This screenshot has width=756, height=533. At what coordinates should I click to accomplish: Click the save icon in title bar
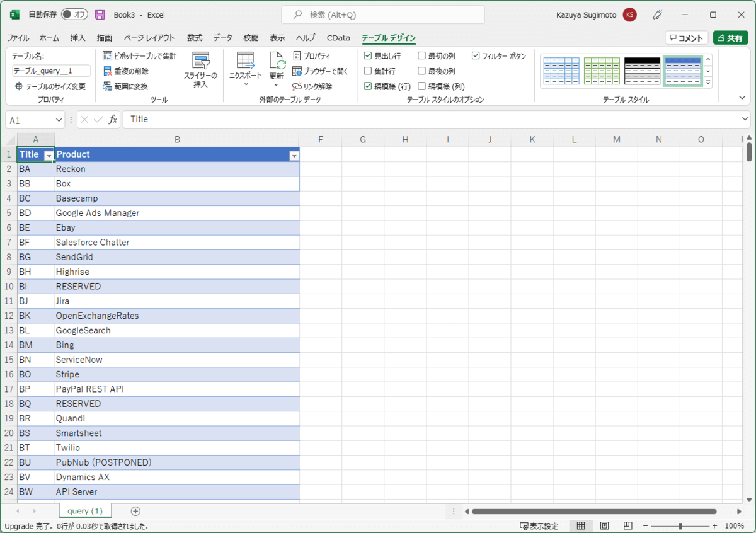click(100, 14)
